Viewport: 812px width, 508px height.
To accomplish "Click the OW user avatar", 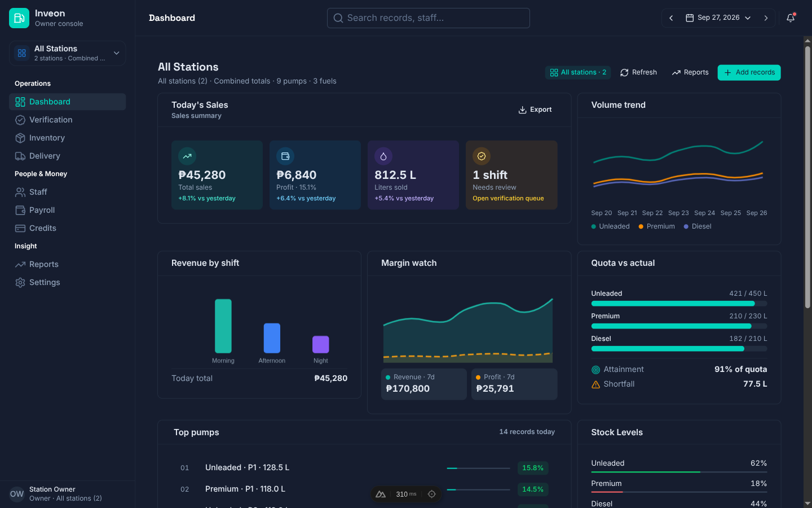I will coord(17,494).
